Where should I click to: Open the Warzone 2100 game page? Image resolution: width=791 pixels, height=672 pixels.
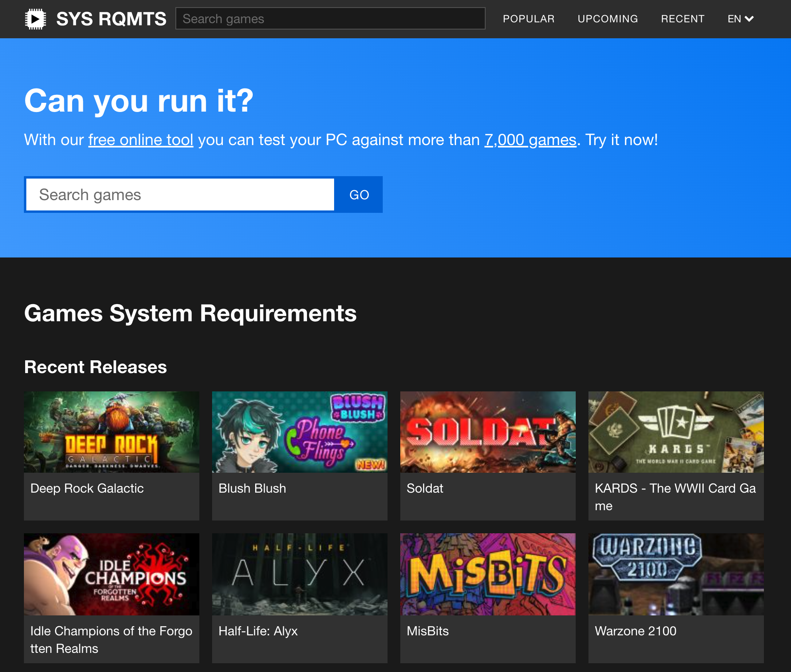[676, 574]
